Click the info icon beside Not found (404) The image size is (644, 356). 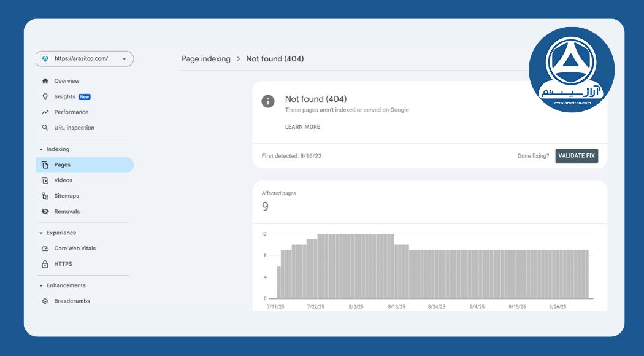[268, 101]
